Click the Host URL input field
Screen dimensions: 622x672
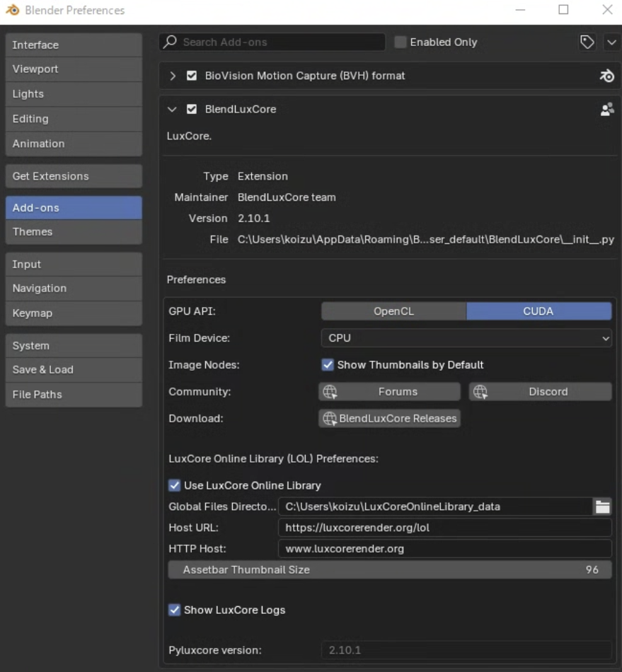click(444, 528)
